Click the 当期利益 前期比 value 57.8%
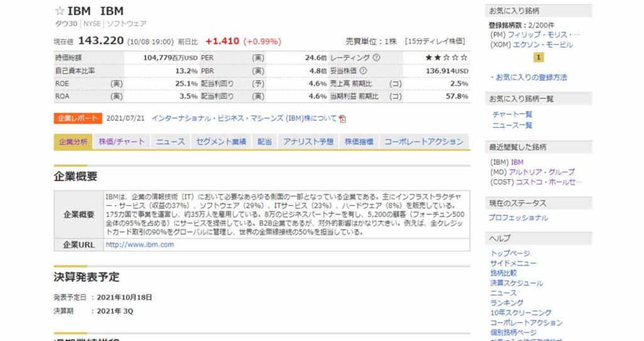 click(x=457, y=96)
